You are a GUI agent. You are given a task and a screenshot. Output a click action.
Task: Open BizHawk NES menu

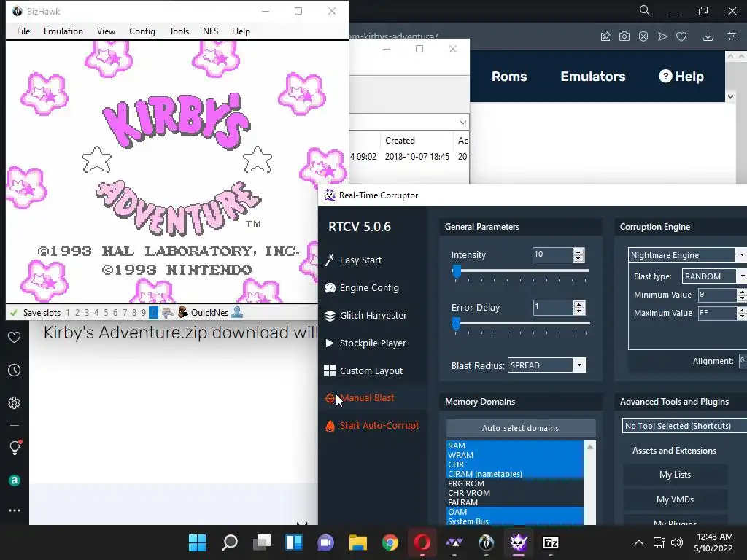211,31
